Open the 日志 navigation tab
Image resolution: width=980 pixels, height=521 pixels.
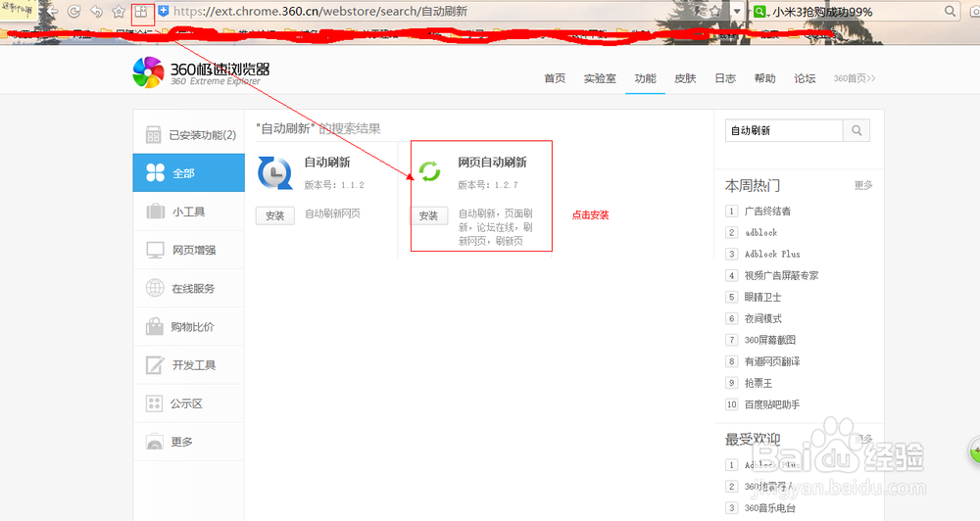pyautogui.click(x=725, y=78)
